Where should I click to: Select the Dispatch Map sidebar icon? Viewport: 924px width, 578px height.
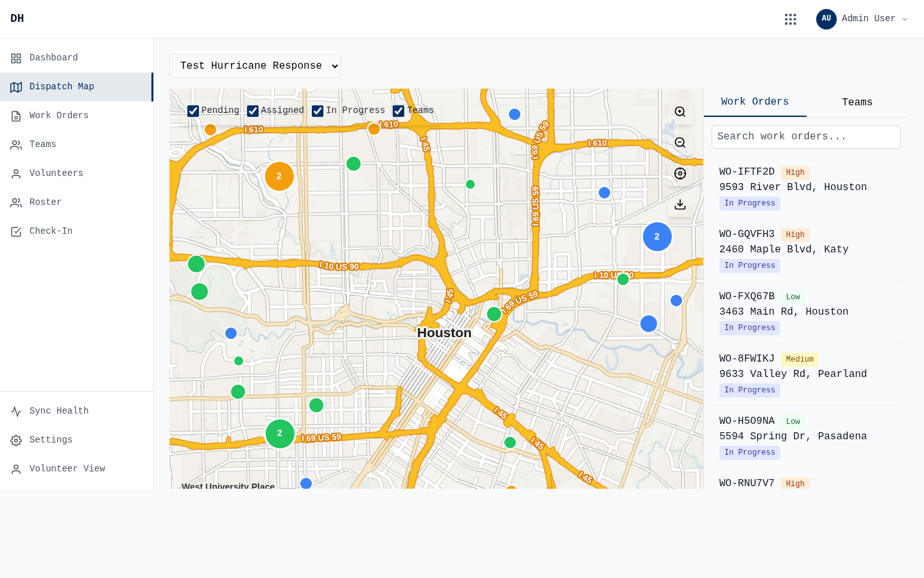coord(16,87)
